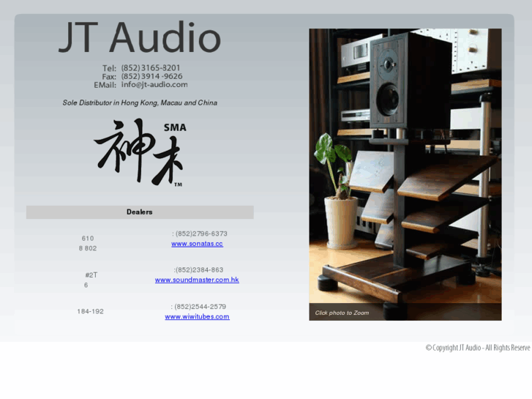Click the info@jt-audio.com email address
532x399 pixels.
[154, 84]
